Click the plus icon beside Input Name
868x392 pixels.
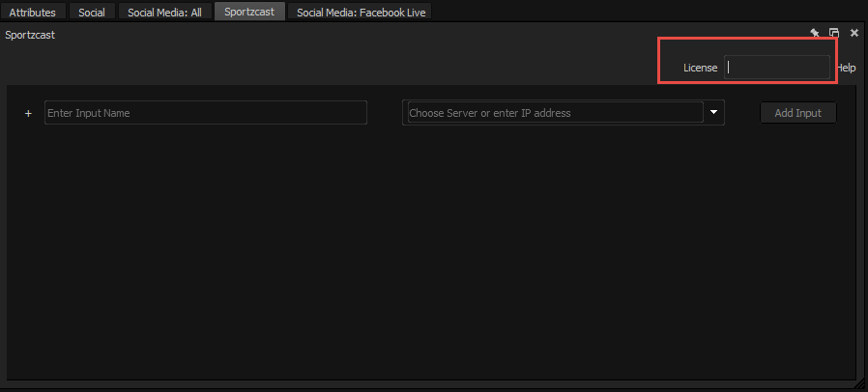click(28, 113)
